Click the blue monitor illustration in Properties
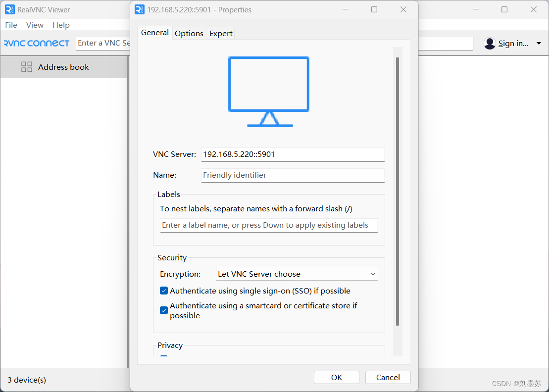Image resolution: width=549 pixels, height=392 pixels. click(x=269, y=92)
